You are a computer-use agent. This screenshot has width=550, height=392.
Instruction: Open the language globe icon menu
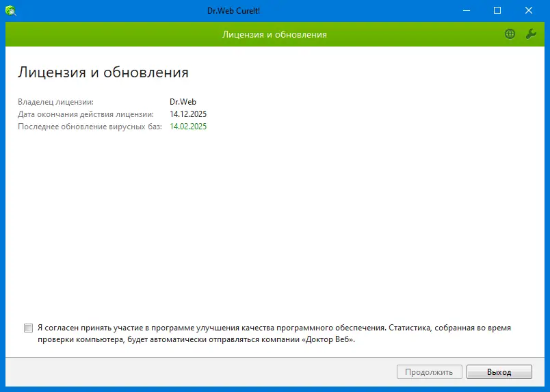coord(510,34)
